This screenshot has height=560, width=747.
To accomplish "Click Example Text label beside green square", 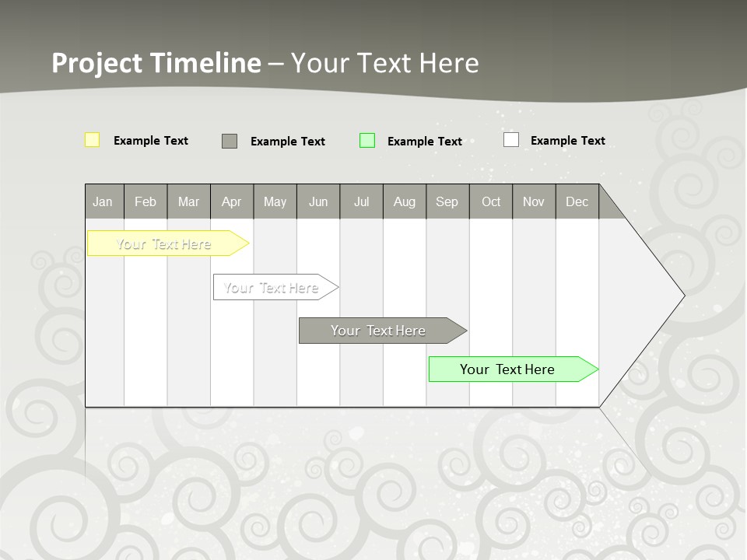I will [425, 142].
